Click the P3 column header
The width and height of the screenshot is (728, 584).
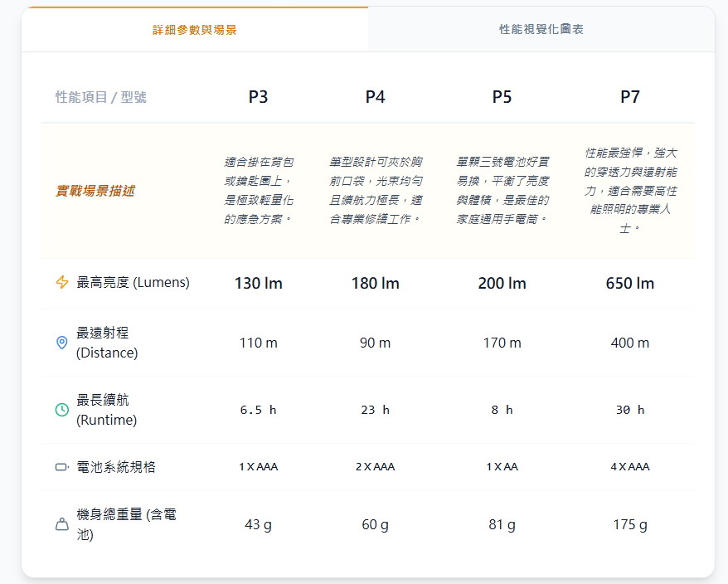[258, 97]
